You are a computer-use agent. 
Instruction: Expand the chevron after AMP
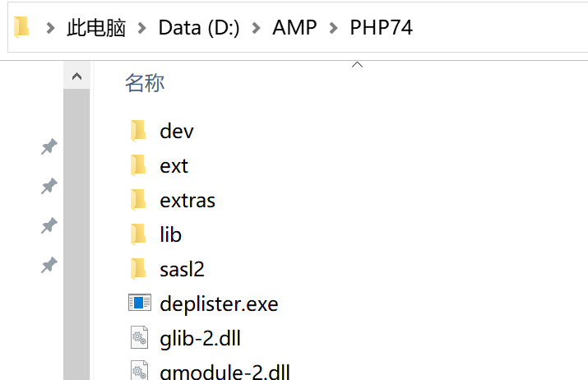(333, 28)
